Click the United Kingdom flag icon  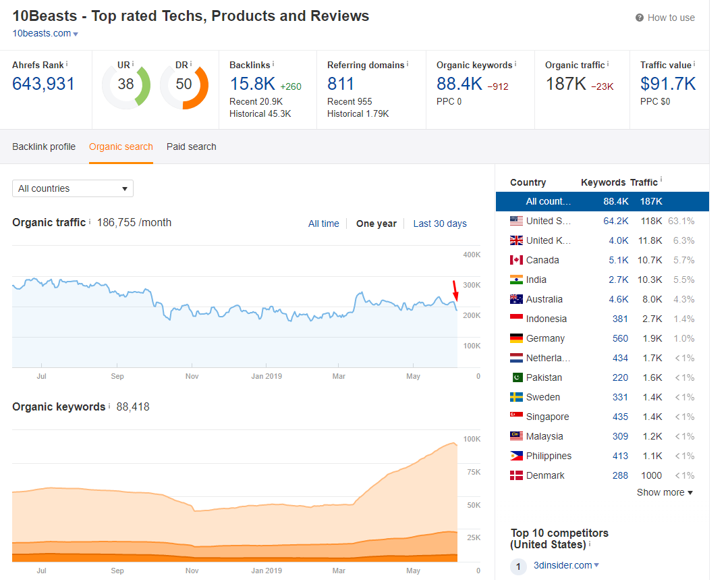point(516,240)
